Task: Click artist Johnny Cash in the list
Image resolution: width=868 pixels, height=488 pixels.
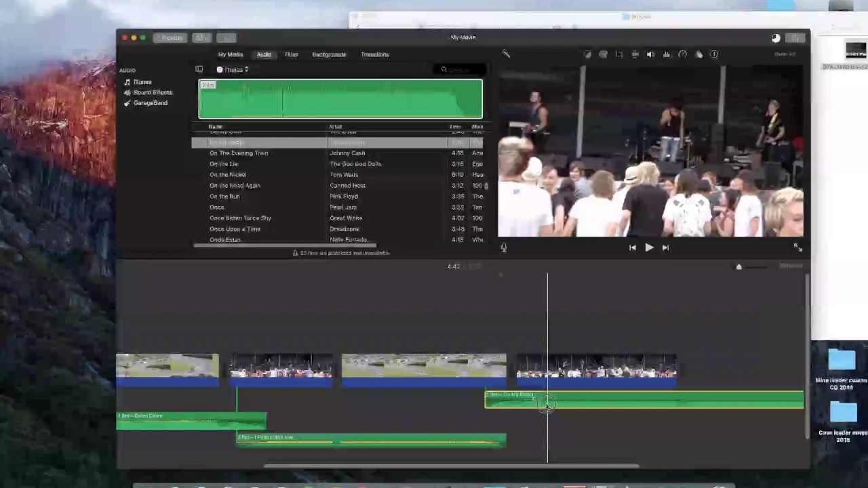Action: coord(347,153)
